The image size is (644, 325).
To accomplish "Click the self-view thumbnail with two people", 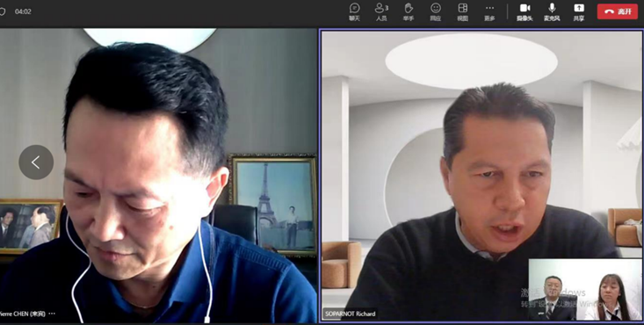I will (x=585, y=290).
